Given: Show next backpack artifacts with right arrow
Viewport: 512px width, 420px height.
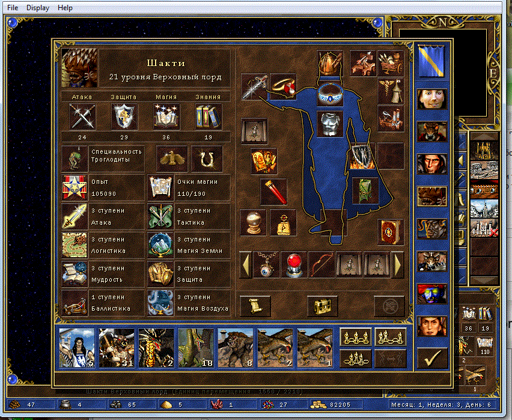Looking at the screenshot, I should pos(398,265).
